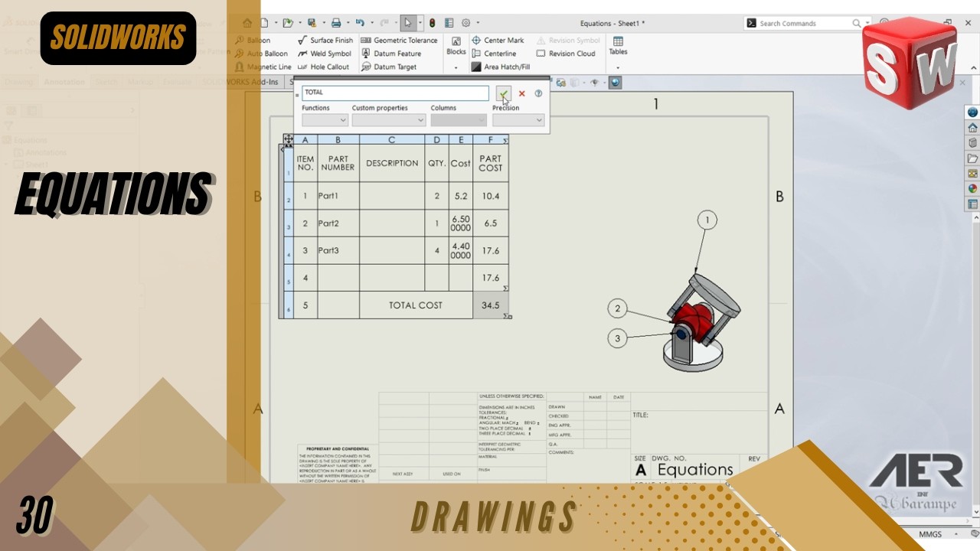Open the Precision dropdown

518,120
